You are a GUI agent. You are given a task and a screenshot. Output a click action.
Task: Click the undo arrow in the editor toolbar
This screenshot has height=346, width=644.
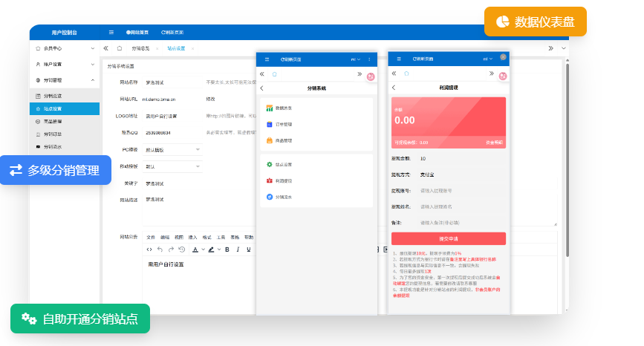tap(160, 249)
